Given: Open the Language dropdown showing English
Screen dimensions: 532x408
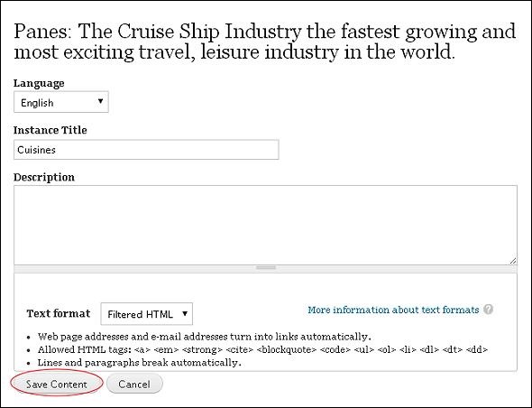Looking at the screenshot, I should (61, 102).
